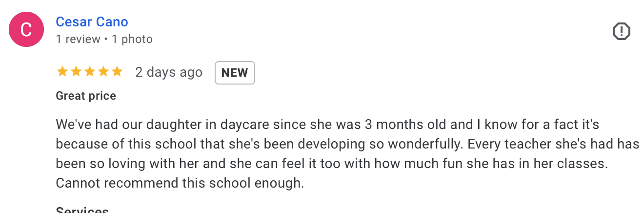Click the report review exclamation icon
644x213 pixels.
[622, 32]
